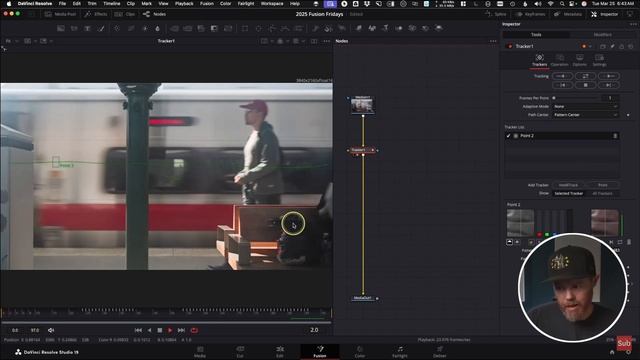Click the Add Tracker IntelliTrack button

pyautogui.click(x=568, y=185)
